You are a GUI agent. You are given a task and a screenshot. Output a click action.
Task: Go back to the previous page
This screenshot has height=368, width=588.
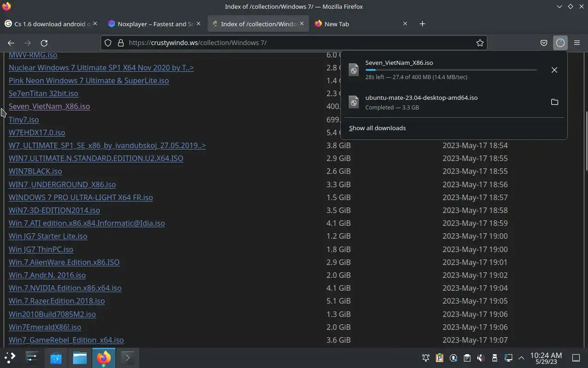pyautogui.click(x=11, y=43)
